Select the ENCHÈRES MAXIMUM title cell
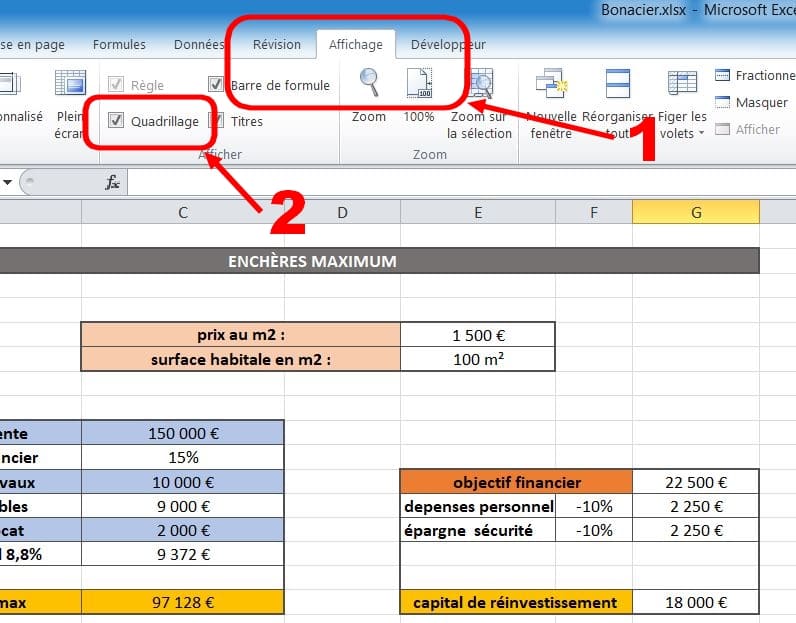 [x=379, y=261]
